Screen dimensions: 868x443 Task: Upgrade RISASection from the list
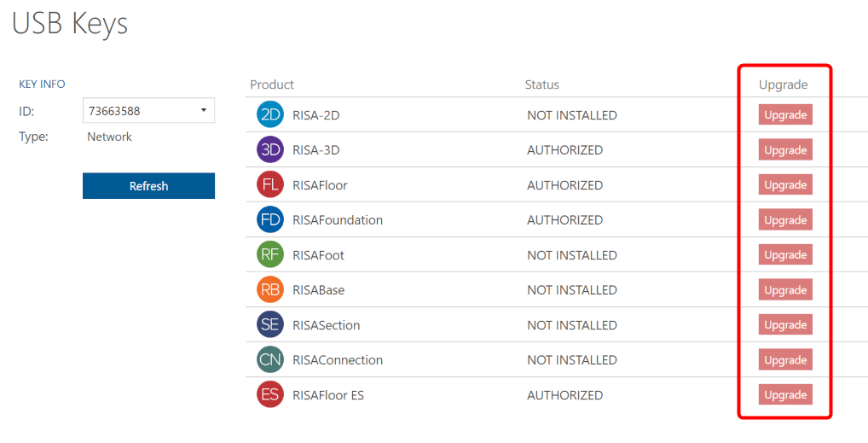tap(785, 325)
